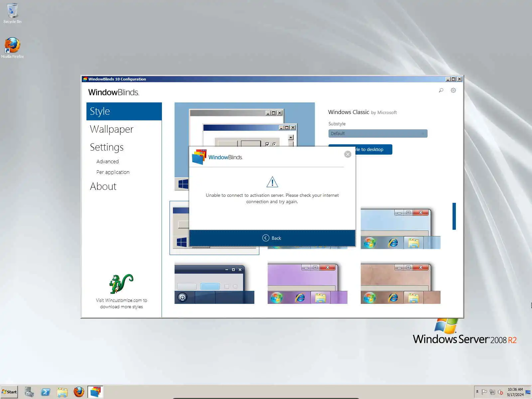Click the Windows Classic style title

(x=348, y=112)
